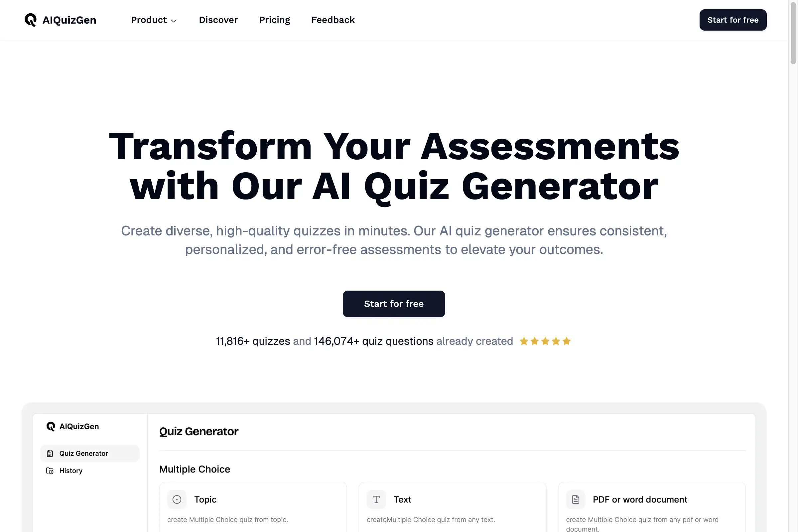
Task: Click the Topic card icon
Action: [x=176, y=498]
